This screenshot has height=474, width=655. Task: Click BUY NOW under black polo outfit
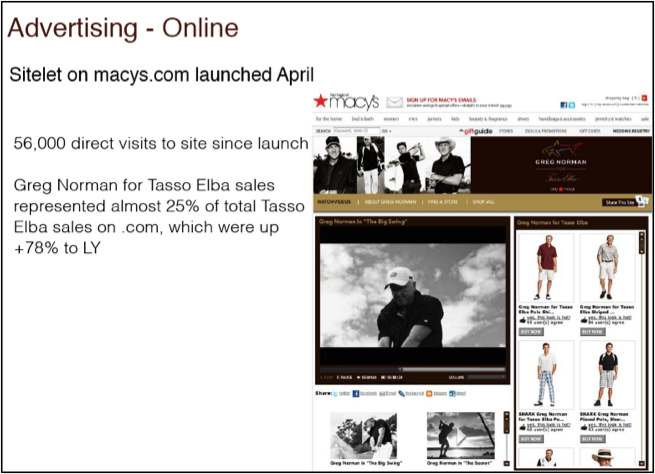(x=592, y=439)
